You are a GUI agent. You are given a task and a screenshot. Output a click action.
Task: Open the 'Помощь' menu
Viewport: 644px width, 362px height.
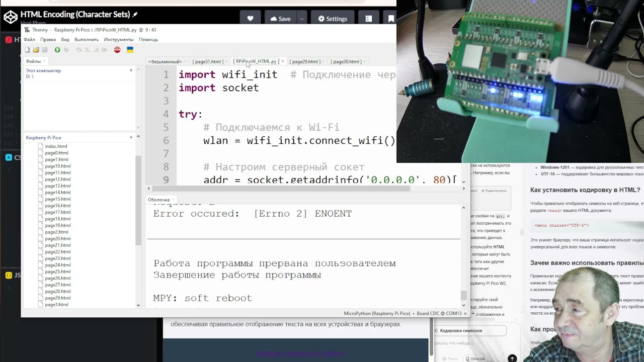tap(148, 39)
